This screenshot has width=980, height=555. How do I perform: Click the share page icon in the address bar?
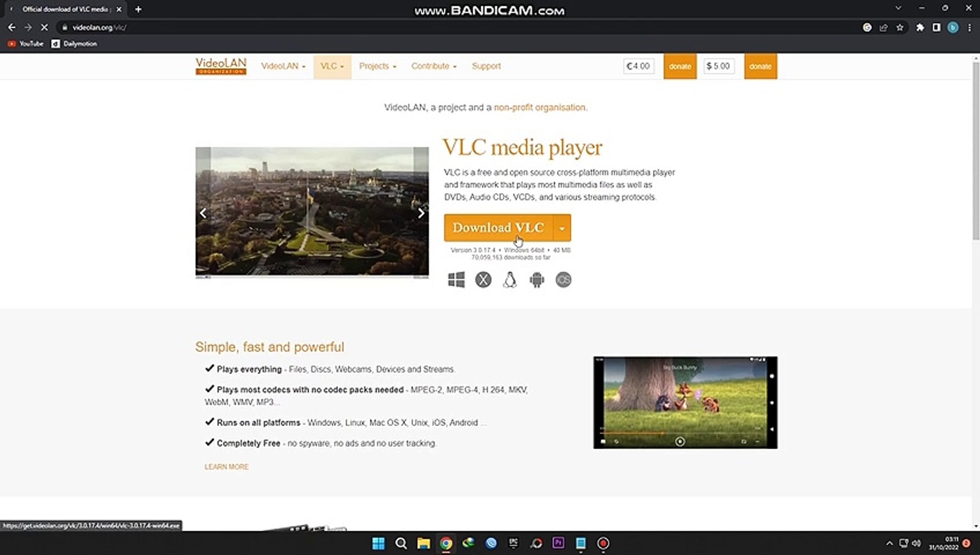tap(883, 27)
